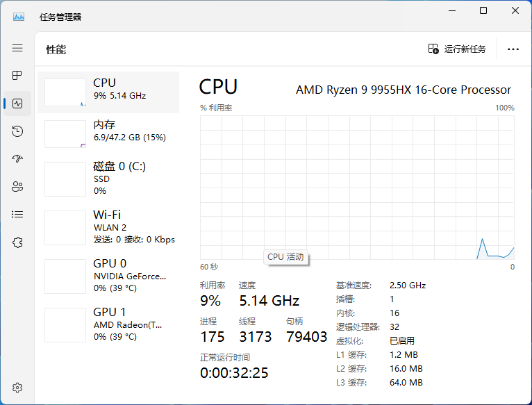Select the Memory (内存) performance entry
This screenshot has height=405, width=532.
[108, 133]
